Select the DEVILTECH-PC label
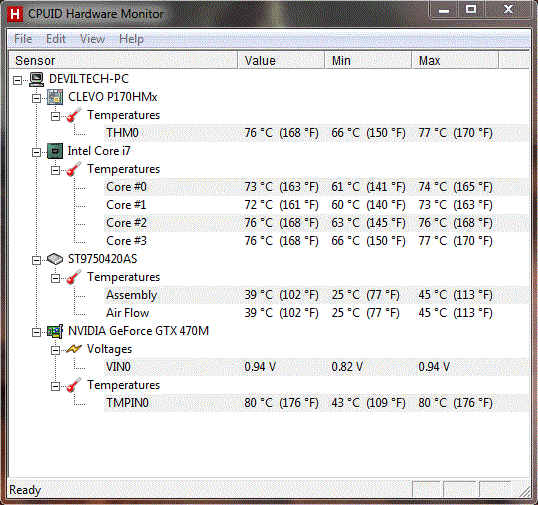 [x=89, y=79]
